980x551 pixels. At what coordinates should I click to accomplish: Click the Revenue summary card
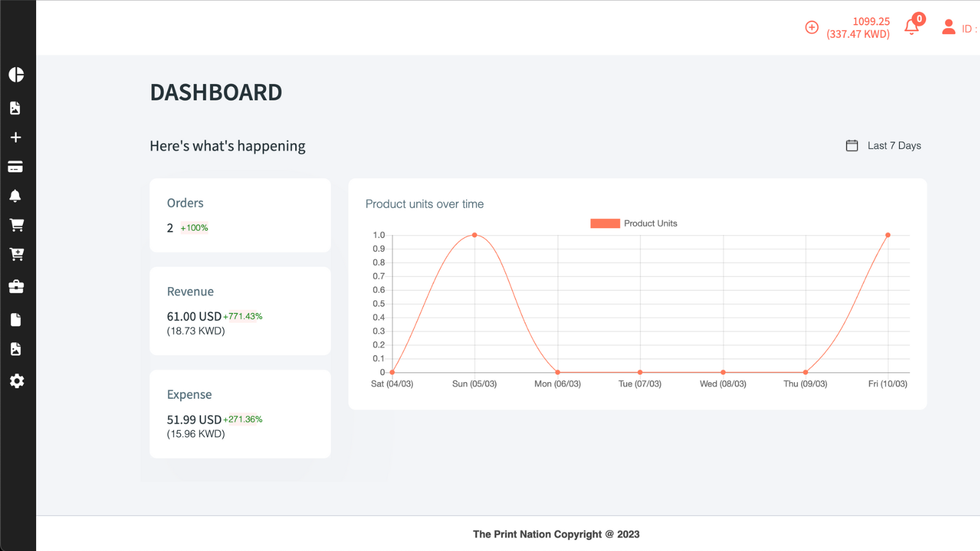tap(240, 311)
